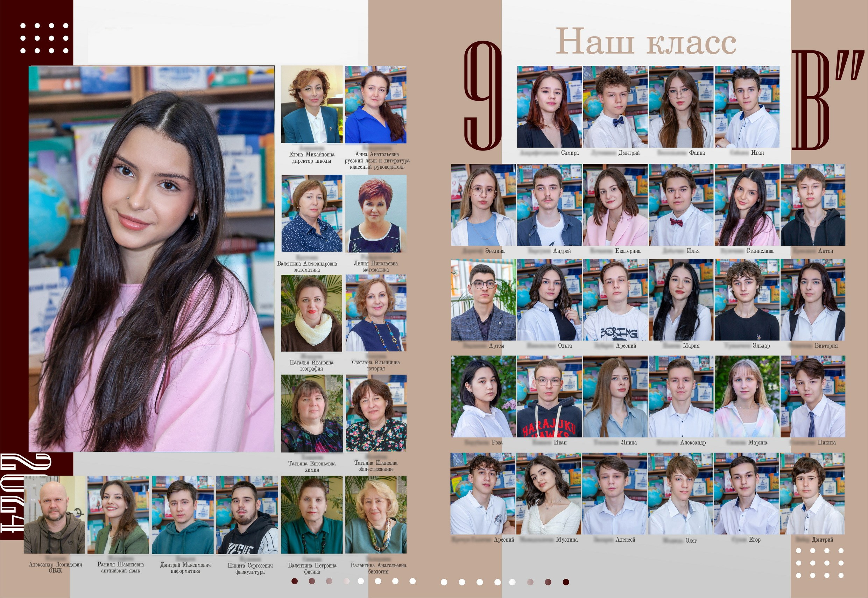The width and height of the screenshot is (868, 598).
Task: Select student photo labeled Роза
Action: coord(483,396)
